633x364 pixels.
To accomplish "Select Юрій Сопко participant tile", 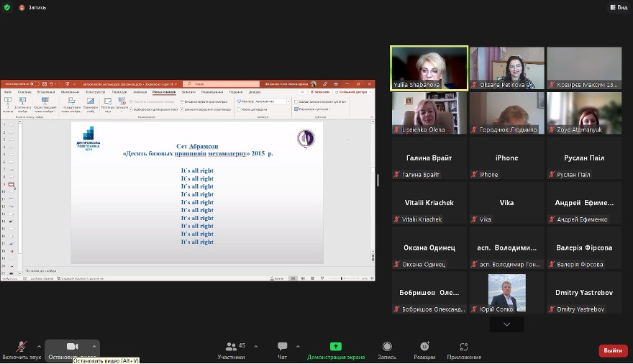I will 506,293.
